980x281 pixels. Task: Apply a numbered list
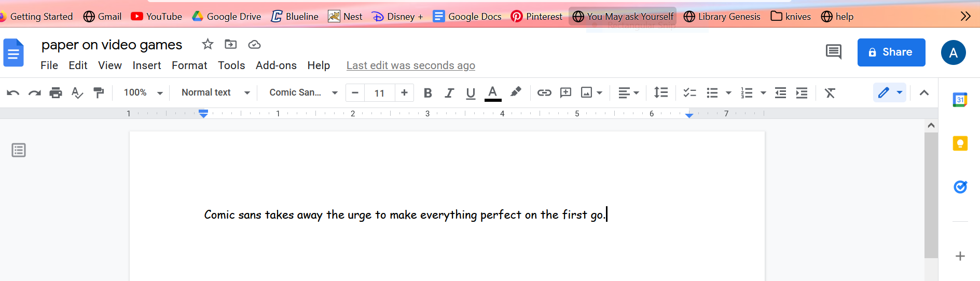[x=747, y=93]
